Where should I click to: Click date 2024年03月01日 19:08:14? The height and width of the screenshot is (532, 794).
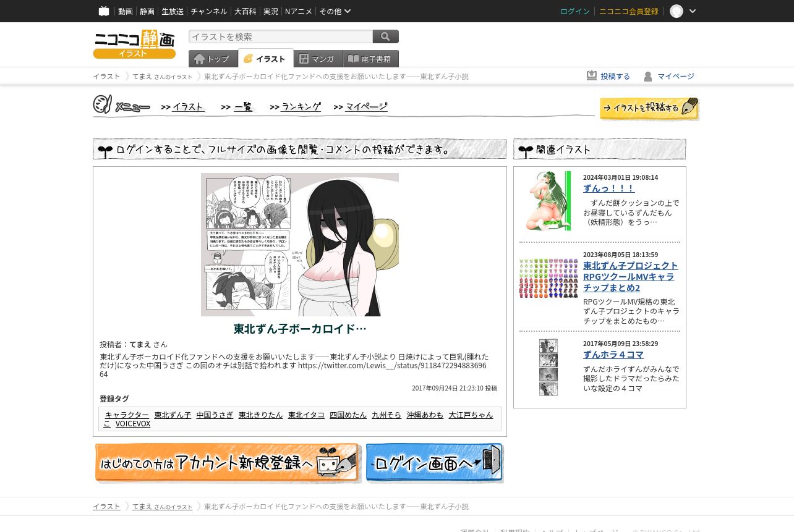point(620,177)
